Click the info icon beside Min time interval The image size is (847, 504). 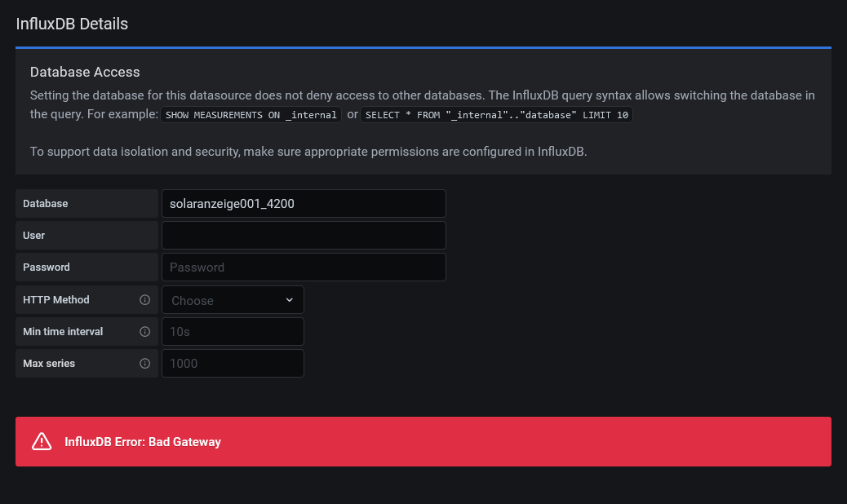(145, 332)
